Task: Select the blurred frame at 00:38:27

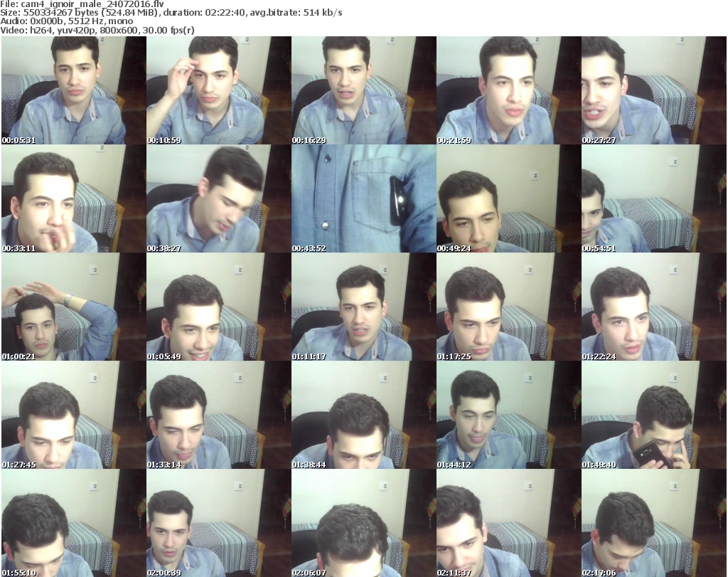Action: tap(219, 198)
